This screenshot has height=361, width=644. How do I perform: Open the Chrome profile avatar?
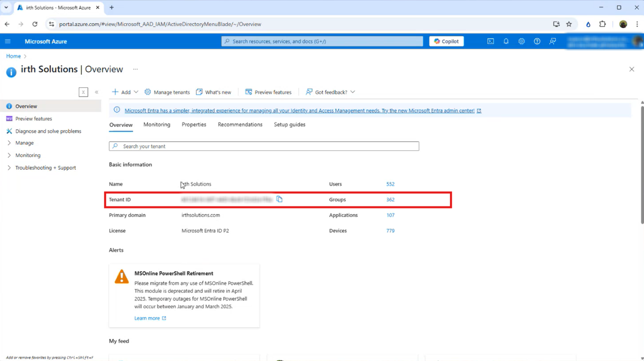[623, 24]
